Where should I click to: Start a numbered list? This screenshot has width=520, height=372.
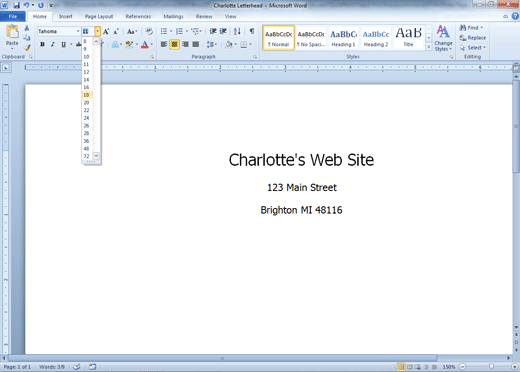tap(179, 31)
